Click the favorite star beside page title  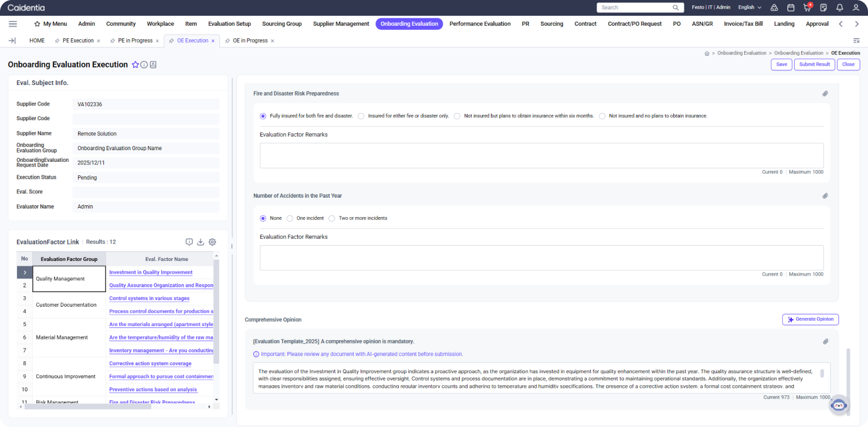click(x=135, y=65)
